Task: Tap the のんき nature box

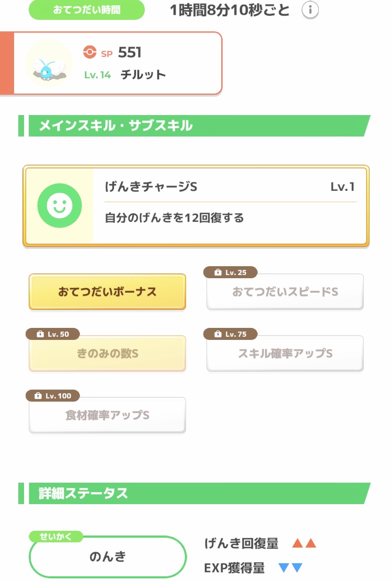Action: coord(107,556)
